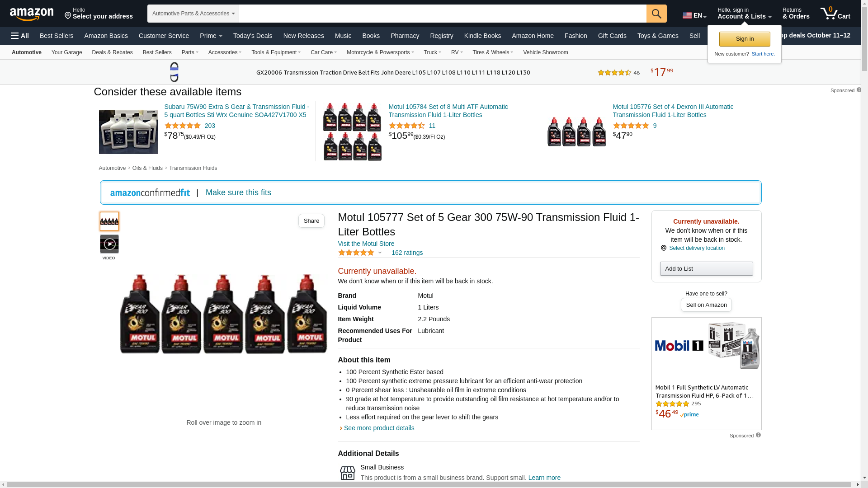The image size is (868, 488).
Task: Click the Amazon logo to go home
Action: (32, 14)
